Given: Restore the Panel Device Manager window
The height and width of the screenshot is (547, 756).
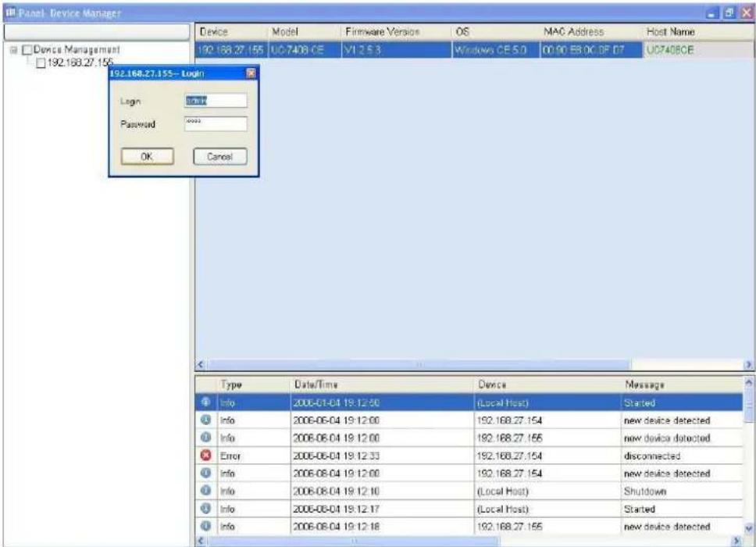Looking at the screenshot, I should click(x=729, y=13).
